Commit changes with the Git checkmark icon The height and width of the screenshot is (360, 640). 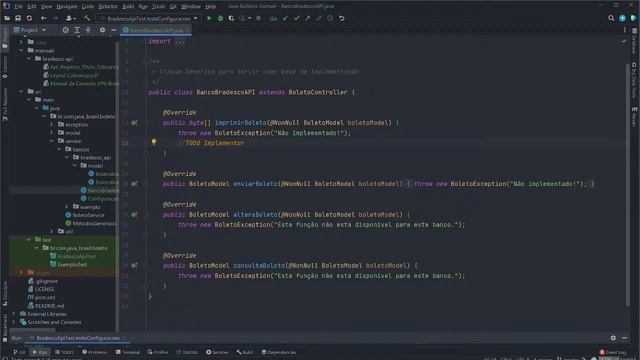click(x=297, y=18)
